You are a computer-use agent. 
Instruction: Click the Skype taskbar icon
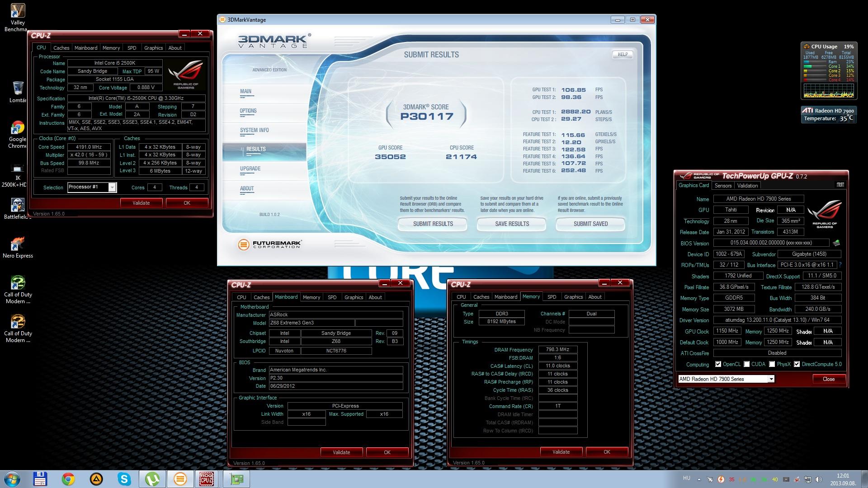tap(124, 479)
